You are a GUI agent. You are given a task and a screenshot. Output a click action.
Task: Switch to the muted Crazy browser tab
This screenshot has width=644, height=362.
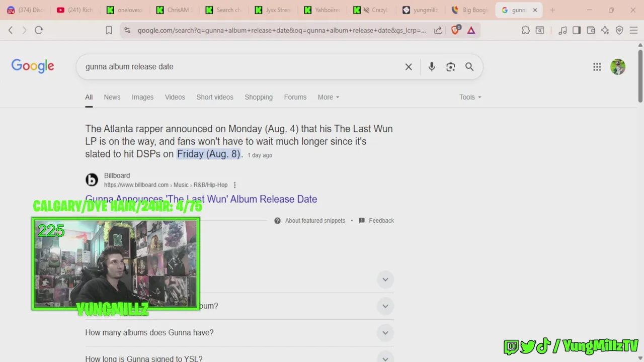click(x=371, y=10)
